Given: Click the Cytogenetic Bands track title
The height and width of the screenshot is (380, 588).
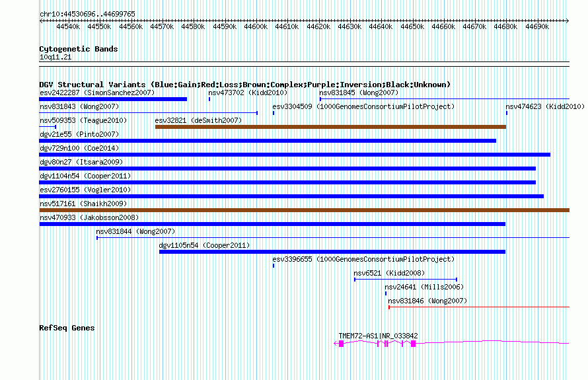Looking at the screenshot, I should point(79,49).
